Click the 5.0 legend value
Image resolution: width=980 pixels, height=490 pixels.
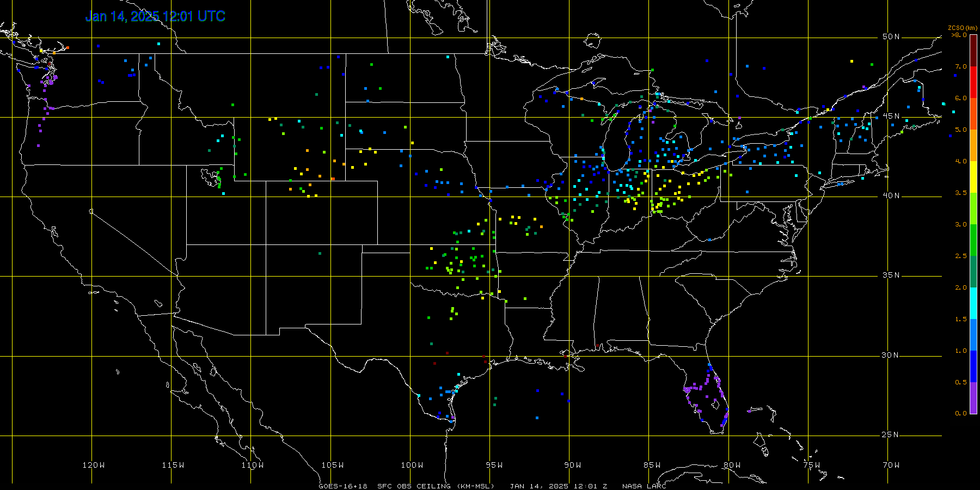pyautogui.click(x=961, y=130)
